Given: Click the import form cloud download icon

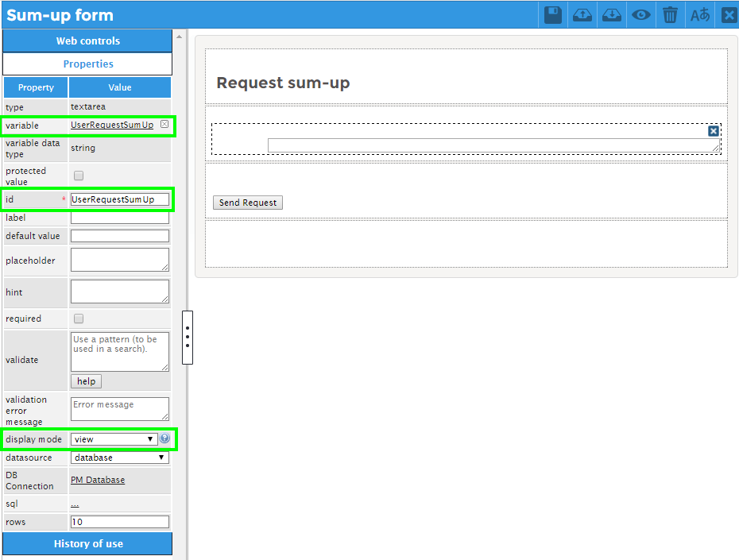Looking at the screenshot, I should click(611, 14).
